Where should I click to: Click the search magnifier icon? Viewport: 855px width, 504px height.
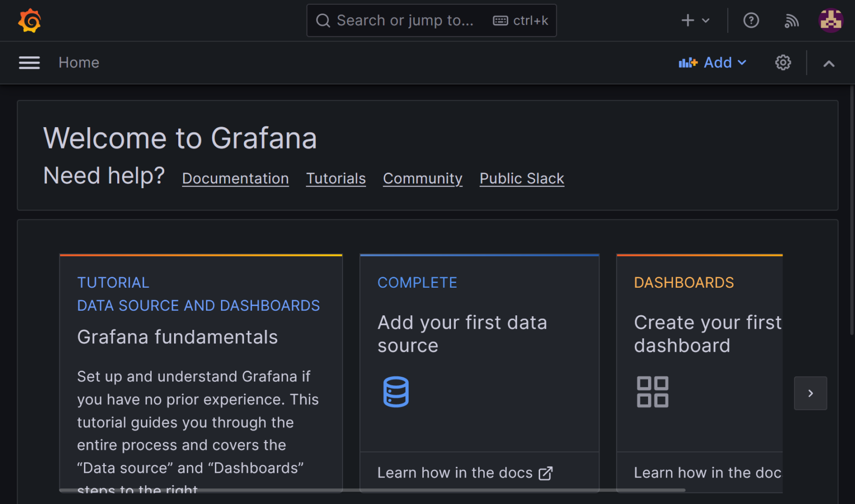click(323, 20)
